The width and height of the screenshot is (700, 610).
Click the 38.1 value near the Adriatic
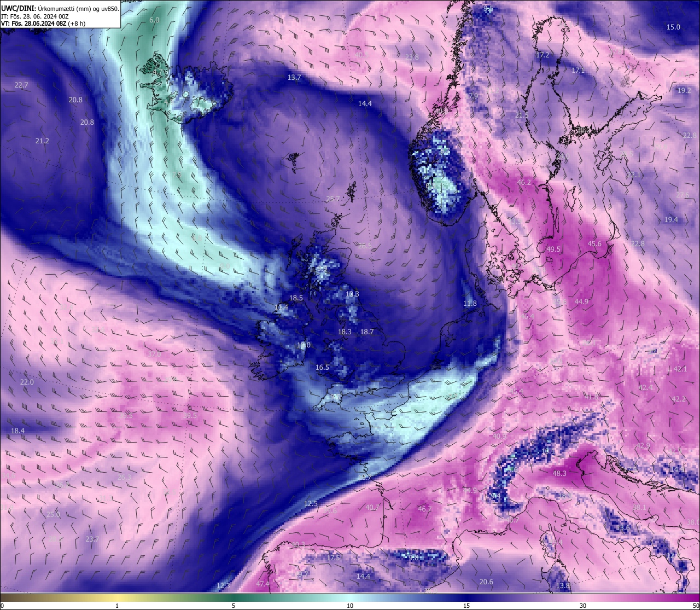[x=639, y=508]
